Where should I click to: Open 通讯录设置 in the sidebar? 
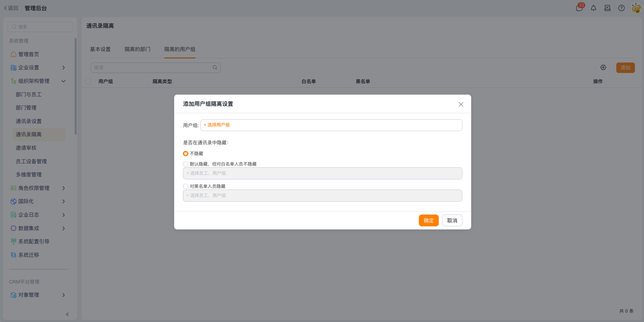(29, 121)
